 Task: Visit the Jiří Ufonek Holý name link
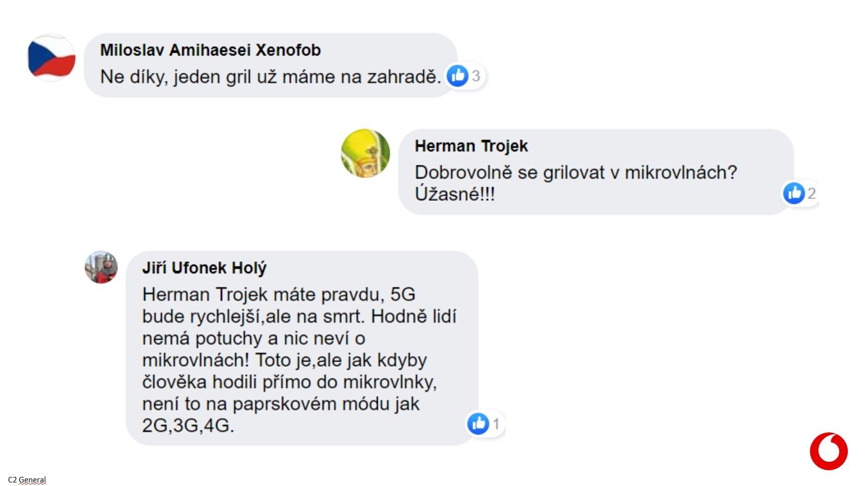click(x=204, y=268)
